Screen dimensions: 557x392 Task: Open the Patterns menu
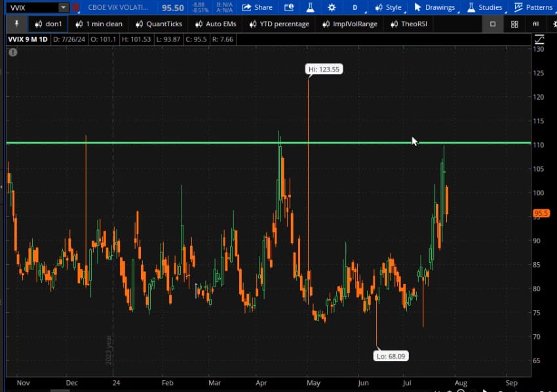pos(533,7)
